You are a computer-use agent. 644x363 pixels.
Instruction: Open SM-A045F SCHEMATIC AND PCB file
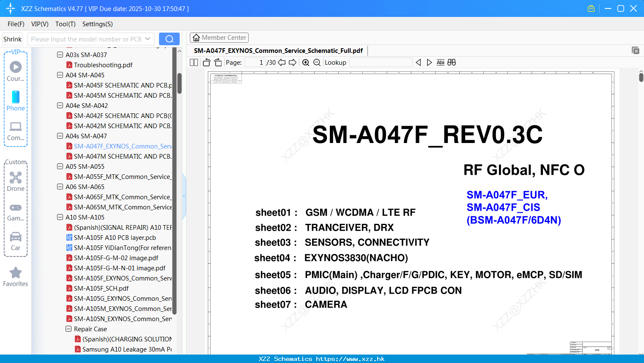[x=119, y=85]
